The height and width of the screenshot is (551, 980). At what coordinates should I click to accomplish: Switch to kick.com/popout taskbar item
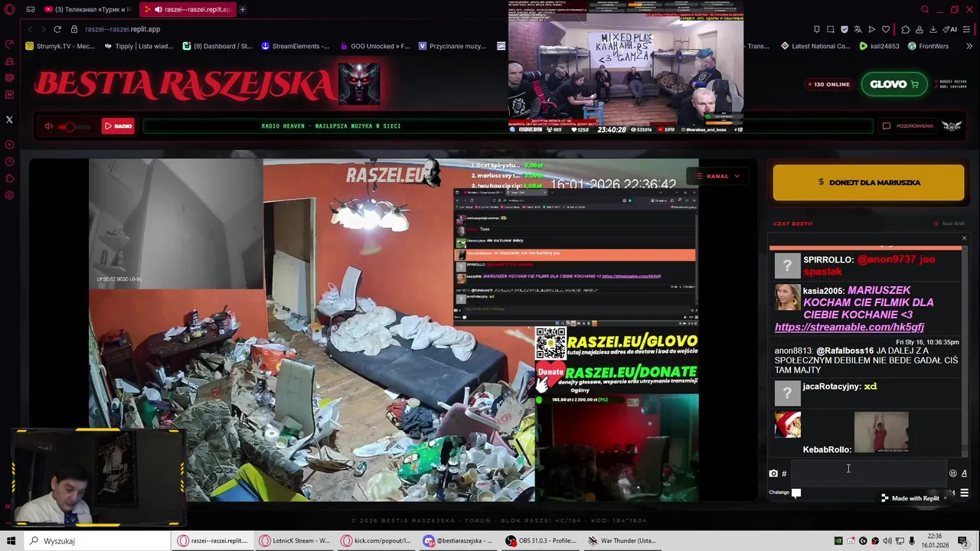375,541
